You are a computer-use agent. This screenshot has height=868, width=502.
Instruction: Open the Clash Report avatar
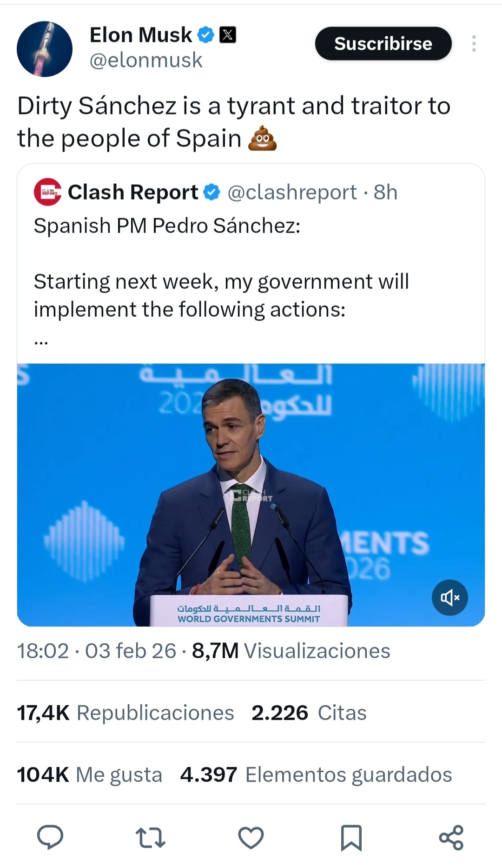pos(47,192)
